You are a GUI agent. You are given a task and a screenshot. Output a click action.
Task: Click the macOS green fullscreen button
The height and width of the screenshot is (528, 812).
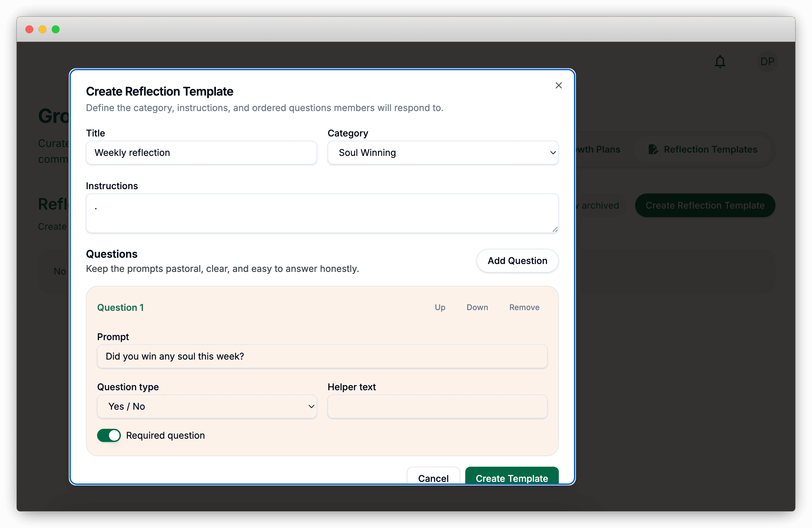tap(56, 29)
